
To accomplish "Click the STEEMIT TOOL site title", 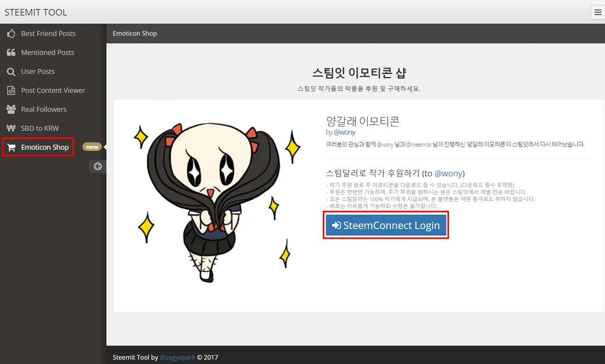I will tap(36, 12).
